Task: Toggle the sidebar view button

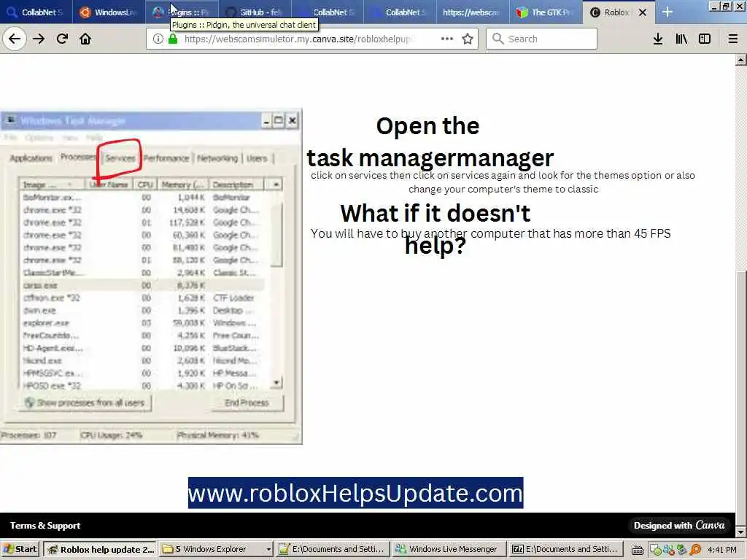Action: pos(705,39)
